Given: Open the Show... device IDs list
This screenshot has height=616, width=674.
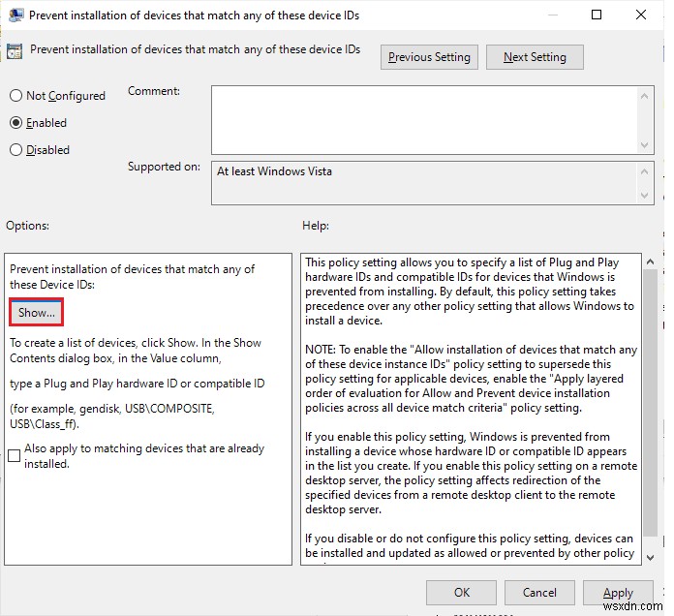Looking at the screenshot, I should [37, 313].
